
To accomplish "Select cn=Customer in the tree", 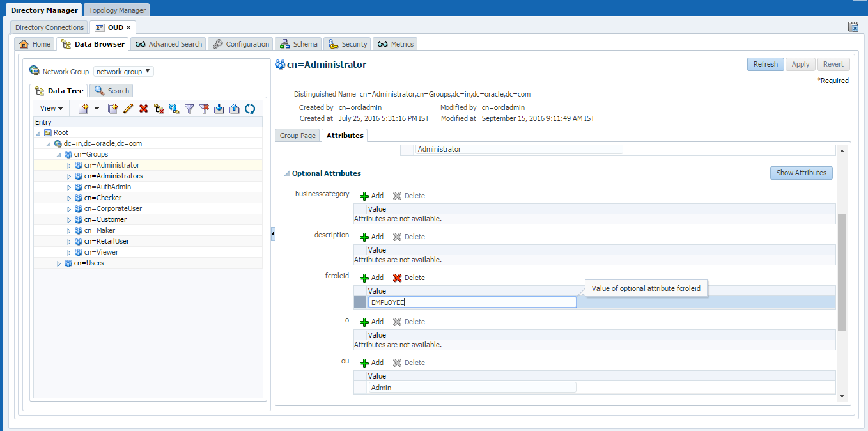I will point(105,220).
